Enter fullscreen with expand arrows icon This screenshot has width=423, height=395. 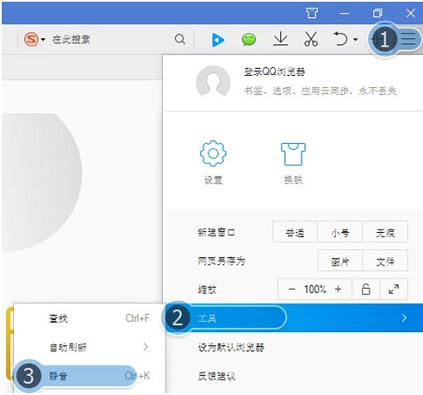point(394,289)
